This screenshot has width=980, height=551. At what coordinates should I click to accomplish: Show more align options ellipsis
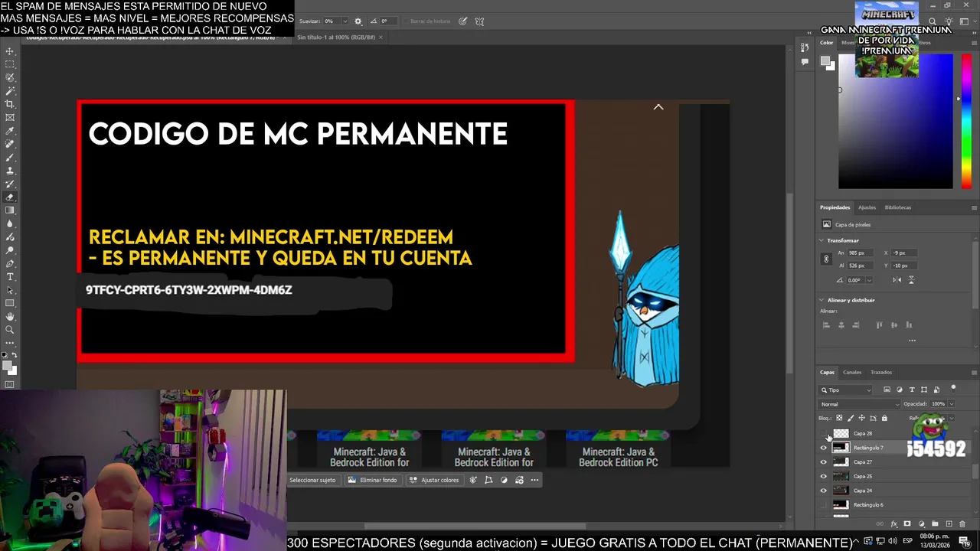click(x=912, y=340)
